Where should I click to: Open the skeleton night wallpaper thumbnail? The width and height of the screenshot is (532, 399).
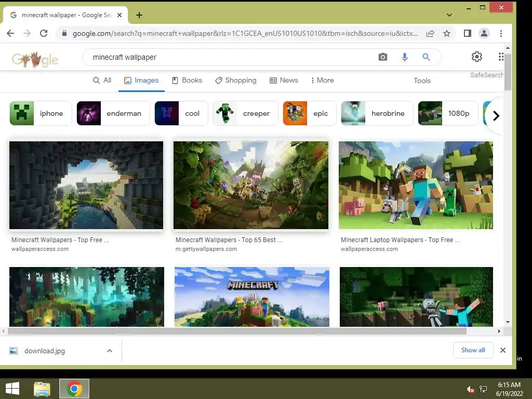point(416,297)
